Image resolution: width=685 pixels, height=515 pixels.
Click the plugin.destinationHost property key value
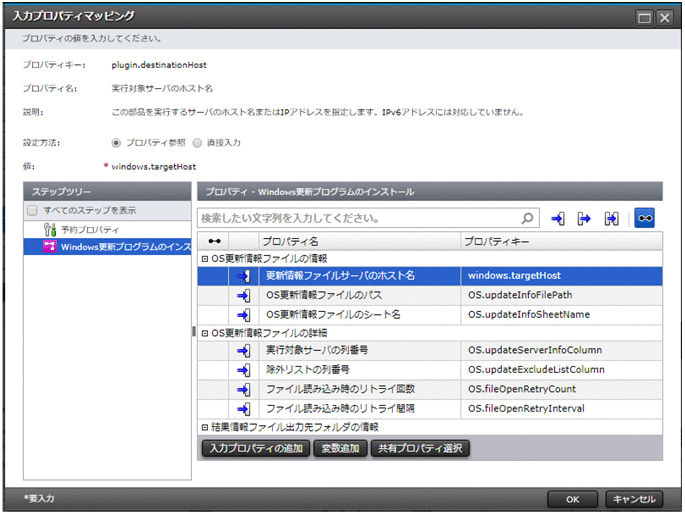(159, 65)
